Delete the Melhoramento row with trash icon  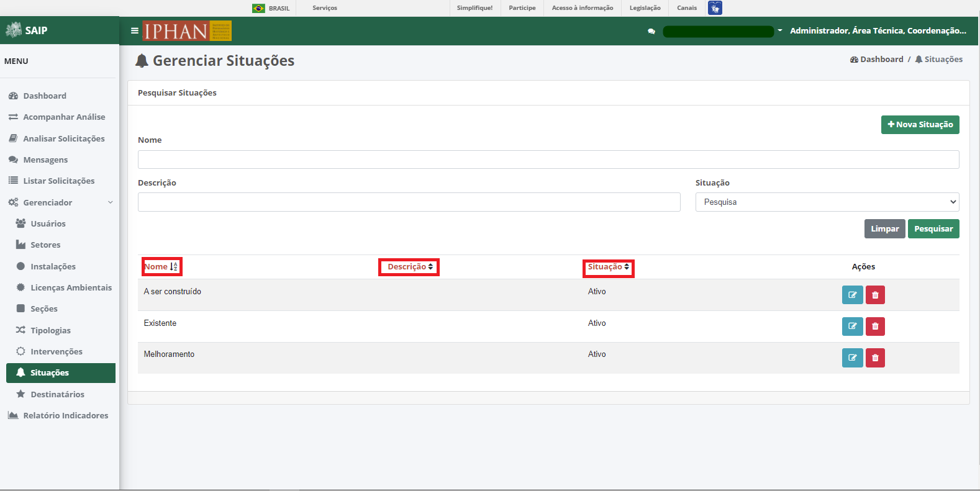pyautogui.click(x=875, y=358)
